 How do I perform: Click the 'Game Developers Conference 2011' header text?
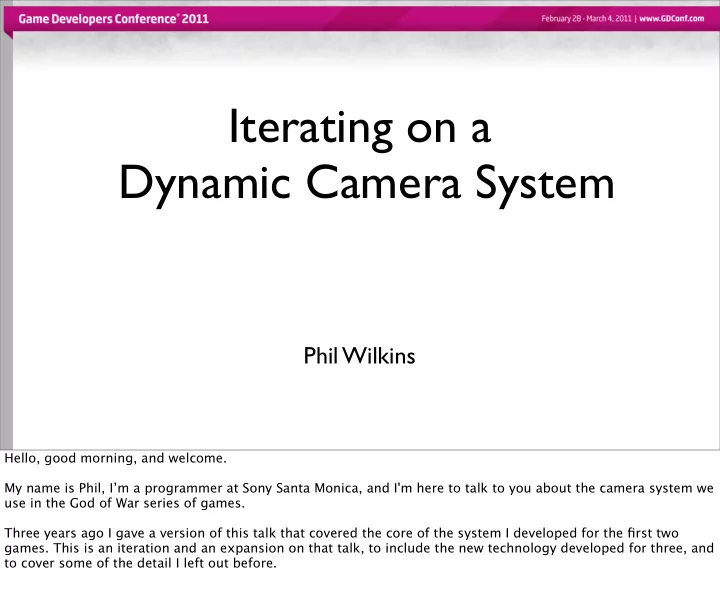113,19
